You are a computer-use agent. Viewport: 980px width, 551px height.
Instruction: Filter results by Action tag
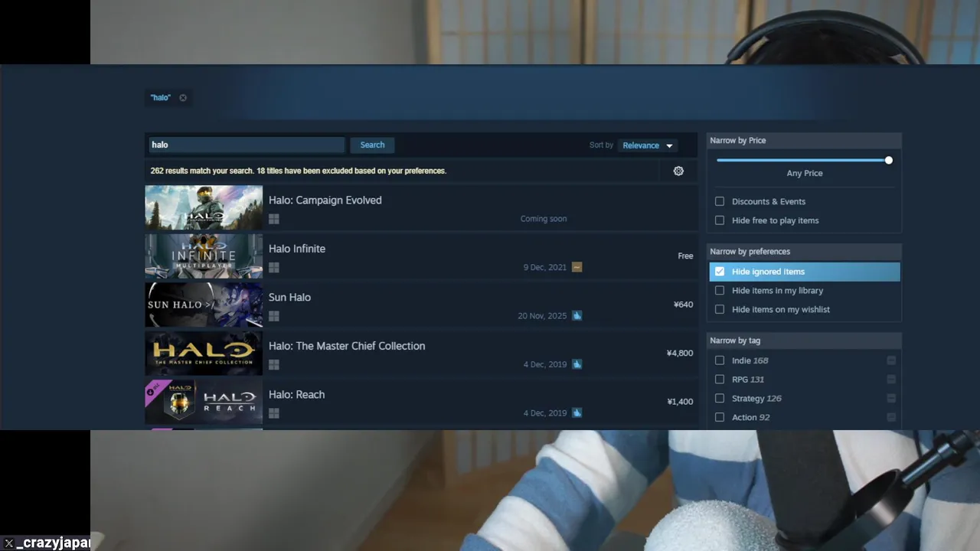tap(720, 417)
